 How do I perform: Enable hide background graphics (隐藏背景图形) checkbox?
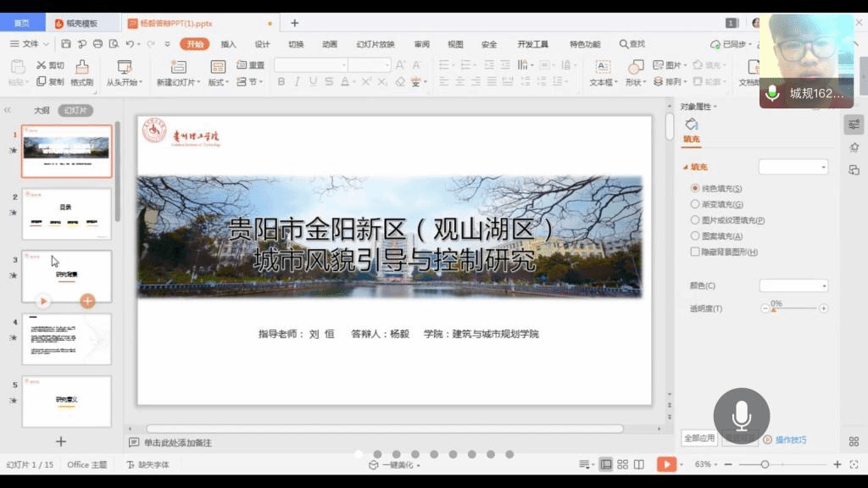click(695, 252)
